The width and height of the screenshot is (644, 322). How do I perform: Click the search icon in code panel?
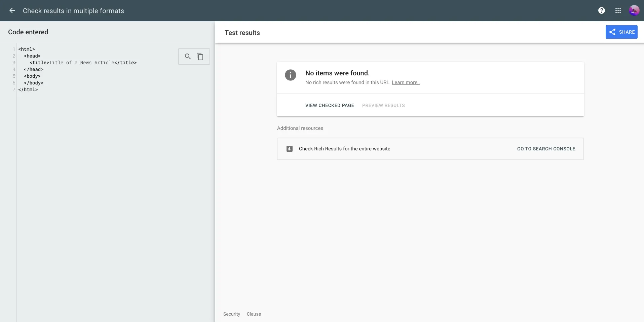188,57
